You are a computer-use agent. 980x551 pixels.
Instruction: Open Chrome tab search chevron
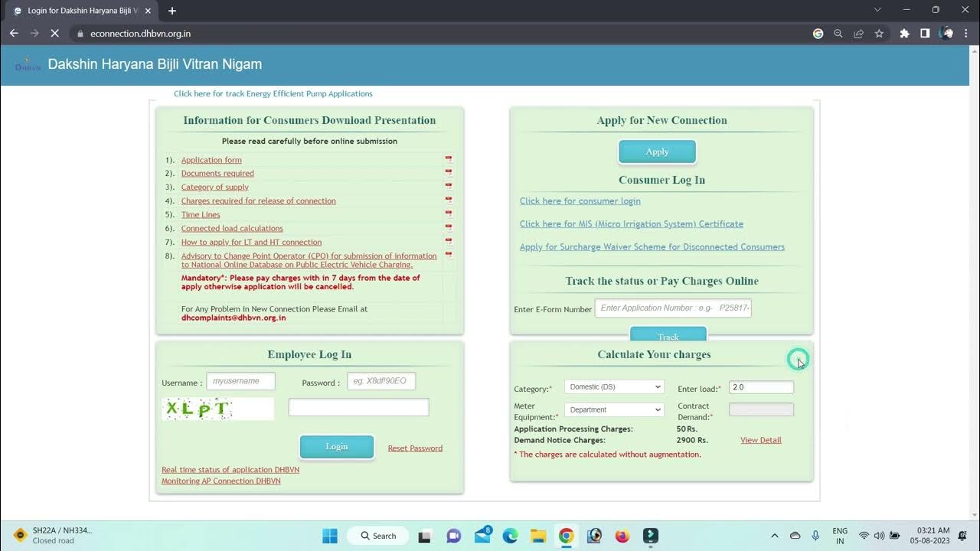[878, 10]
